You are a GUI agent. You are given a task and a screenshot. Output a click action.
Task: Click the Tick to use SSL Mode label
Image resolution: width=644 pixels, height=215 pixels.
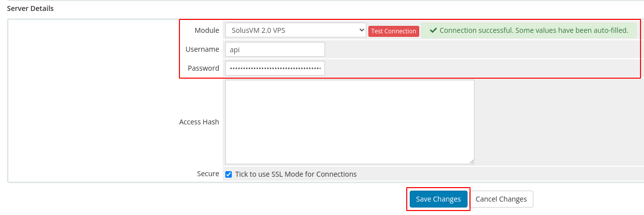pos(296,174)
